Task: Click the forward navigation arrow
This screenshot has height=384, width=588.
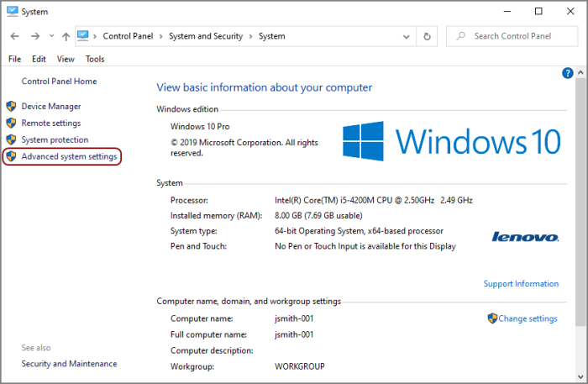Action: tap(34, 37)
